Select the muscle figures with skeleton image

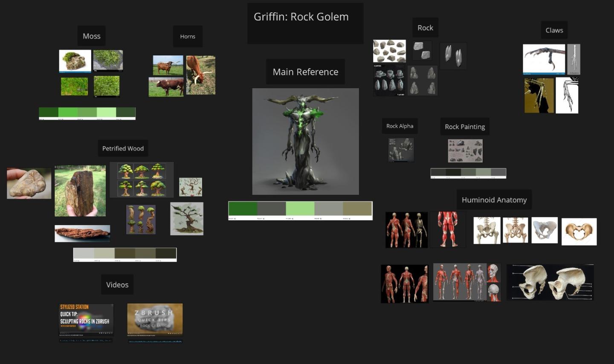(x=406, y=230)
